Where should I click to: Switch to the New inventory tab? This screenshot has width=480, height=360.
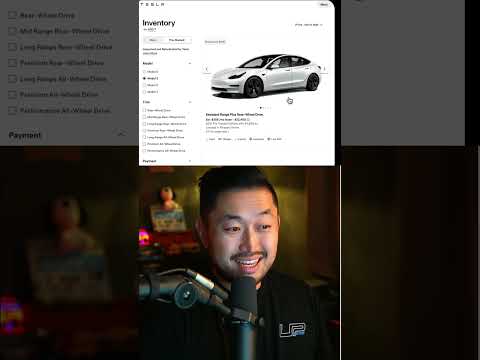pyautogui.click(x=153, y=40)
